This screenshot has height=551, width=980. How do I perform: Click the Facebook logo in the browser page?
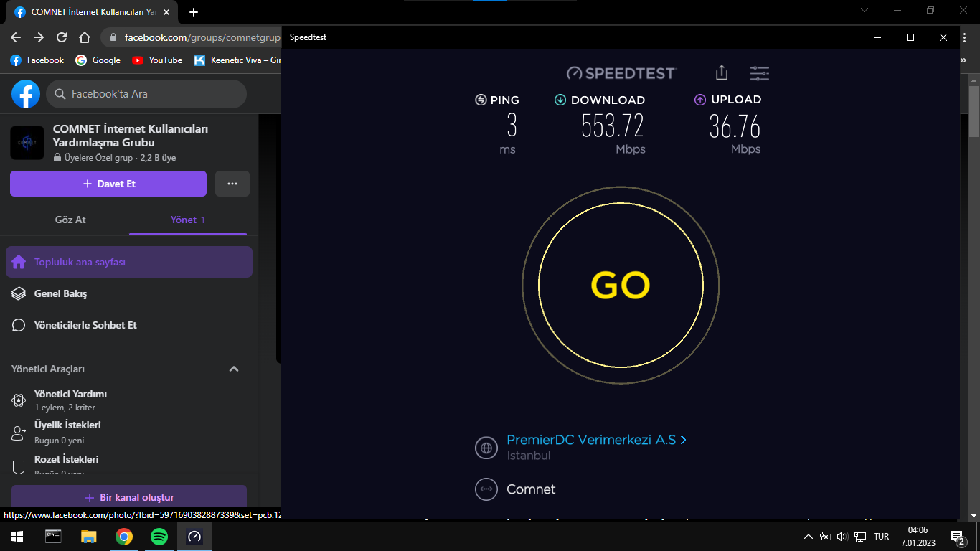coord(26,94)
